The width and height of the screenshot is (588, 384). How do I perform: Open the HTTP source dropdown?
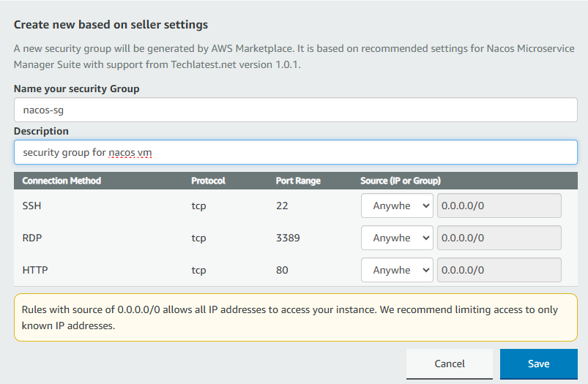click(397, 270)
